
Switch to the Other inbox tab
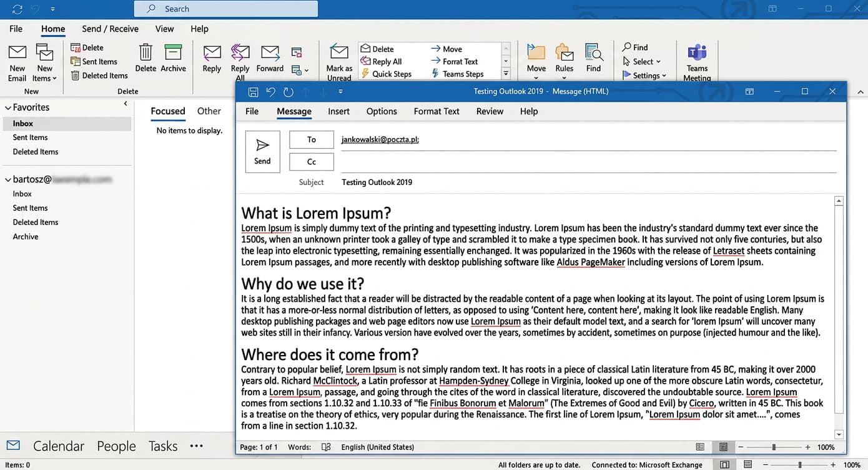pyautogui.click(x=209, y=111)
